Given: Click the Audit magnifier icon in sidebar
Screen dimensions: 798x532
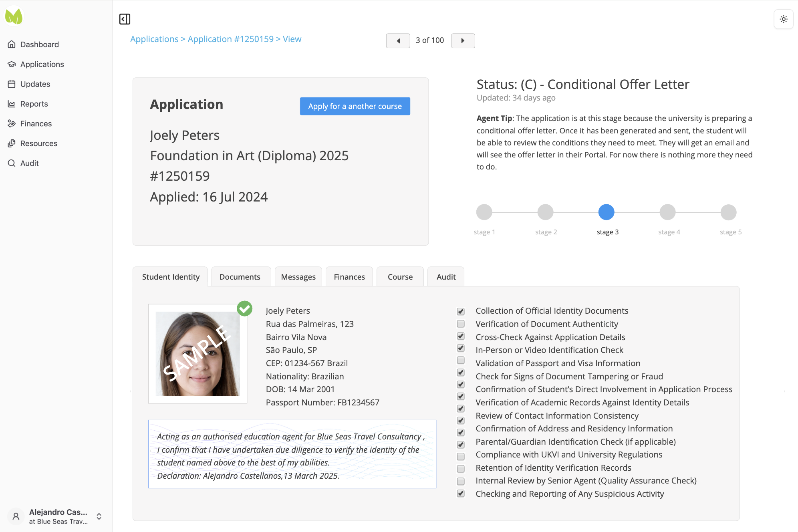Looking at the screenshot, I should click(x=12, y=163).
